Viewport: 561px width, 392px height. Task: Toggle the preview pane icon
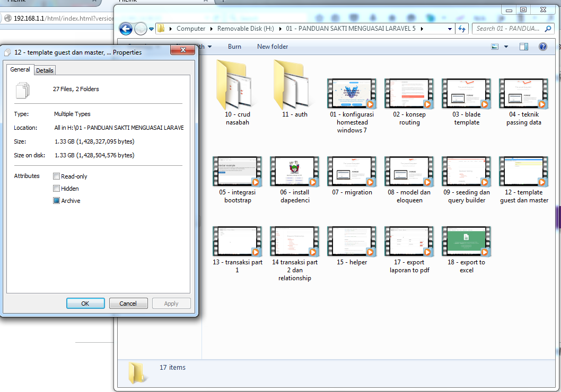524,47
